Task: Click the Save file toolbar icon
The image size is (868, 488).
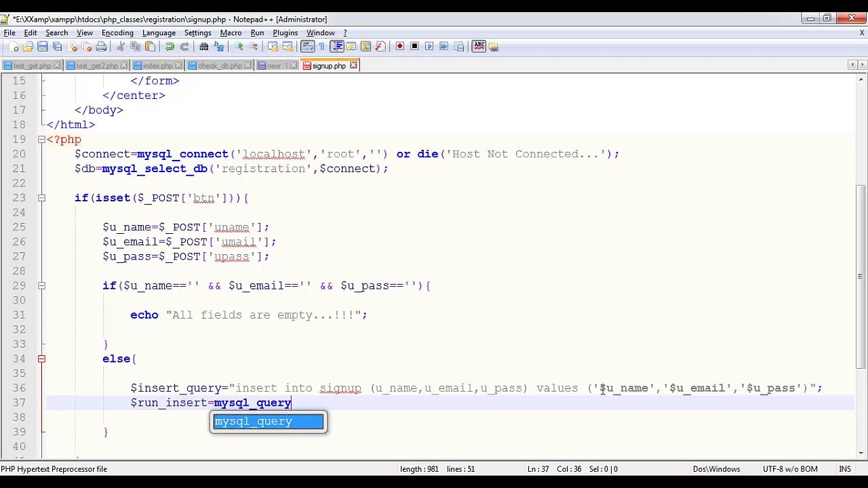Action: tap(43, 47)
